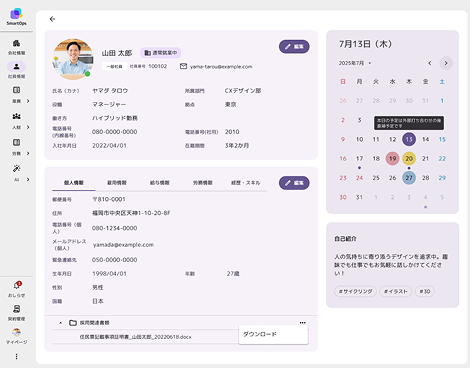
Task: Choose ダウンロード from the popup menu
Action: click(273, 334)
